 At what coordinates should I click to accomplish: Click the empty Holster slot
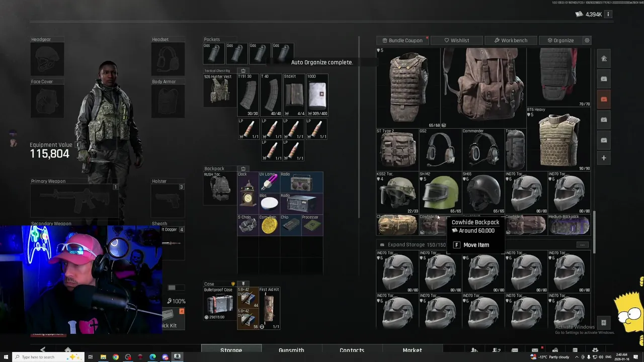168,202
